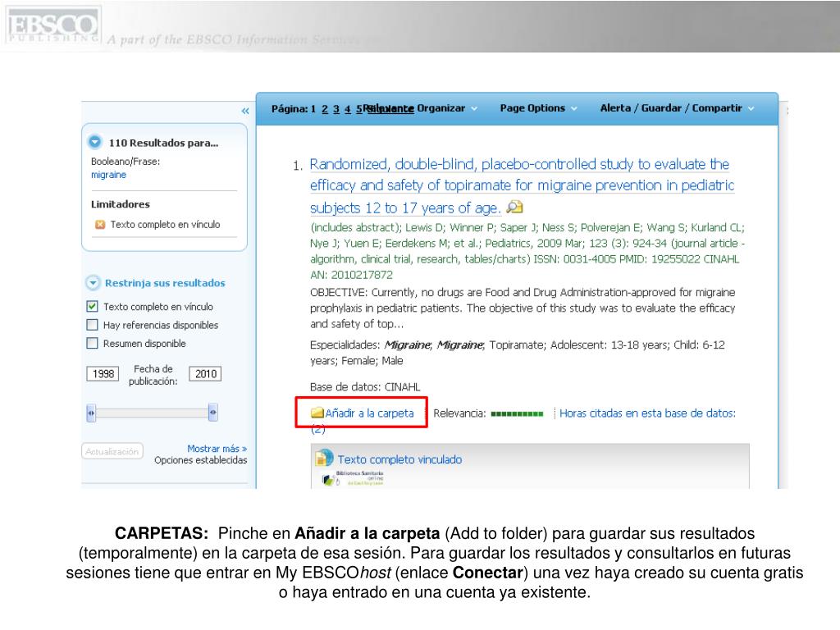Open the Texto completo vinculado link
840x630 pixels.
click(x=399, y=459)
